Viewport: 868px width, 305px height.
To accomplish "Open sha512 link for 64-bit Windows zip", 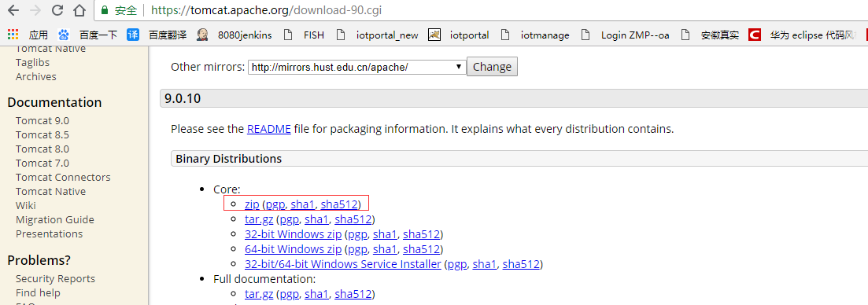I will point(421,249).
